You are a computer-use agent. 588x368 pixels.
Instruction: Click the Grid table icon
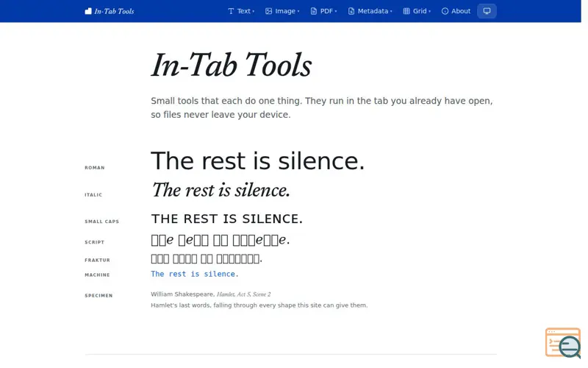(x=406, y=11)
